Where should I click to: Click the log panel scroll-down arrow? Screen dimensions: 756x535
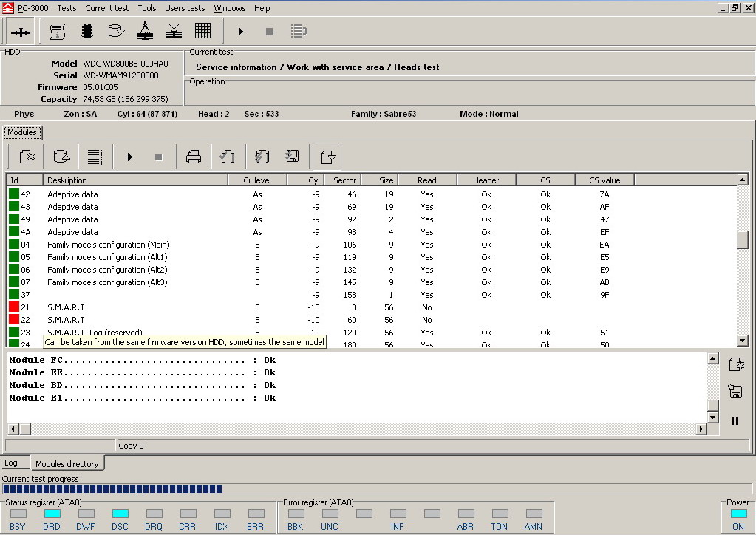click(713, 417)
